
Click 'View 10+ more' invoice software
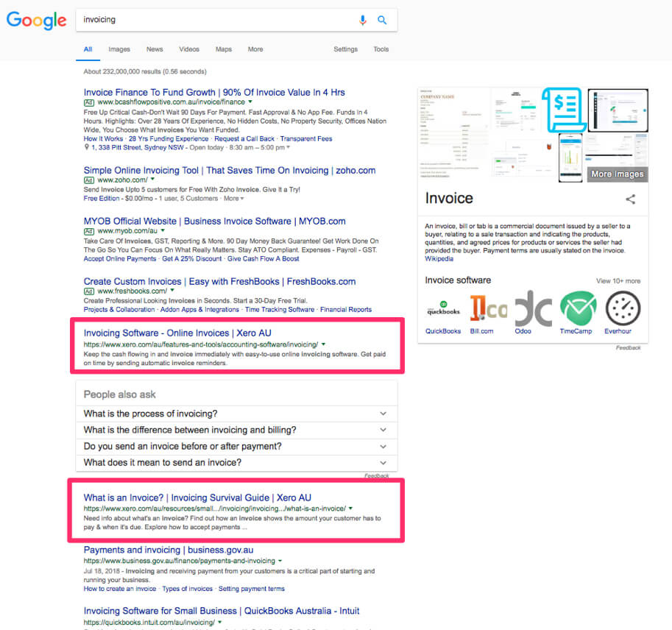click(x=618, y=281)
